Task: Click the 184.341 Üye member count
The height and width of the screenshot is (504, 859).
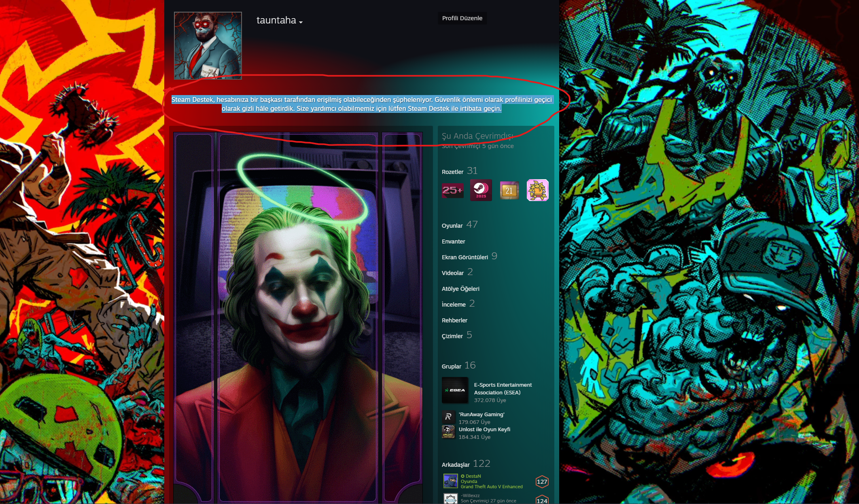Action: tap(475, 437)
